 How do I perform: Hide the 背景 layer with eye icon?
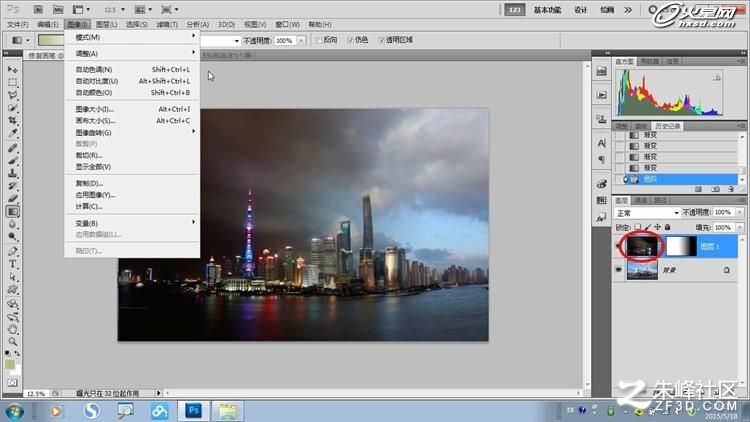618,270
